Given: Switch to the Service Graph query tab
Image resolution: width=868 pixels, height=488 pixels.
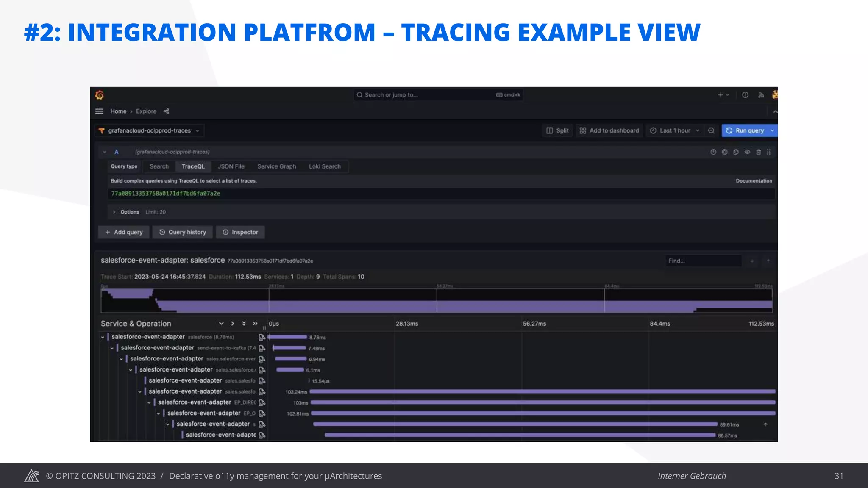Looking at the screenshot, I should coord(276,166).
